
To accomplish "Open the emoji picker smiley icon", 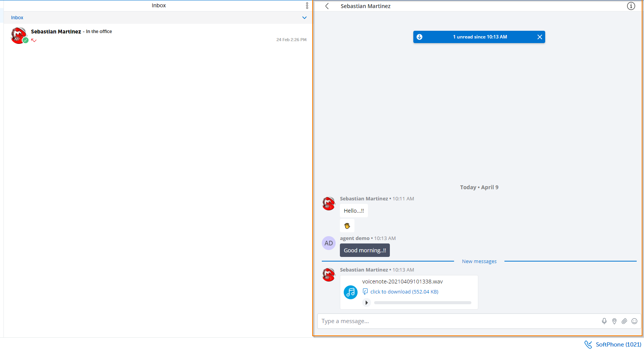I will 634,321.
